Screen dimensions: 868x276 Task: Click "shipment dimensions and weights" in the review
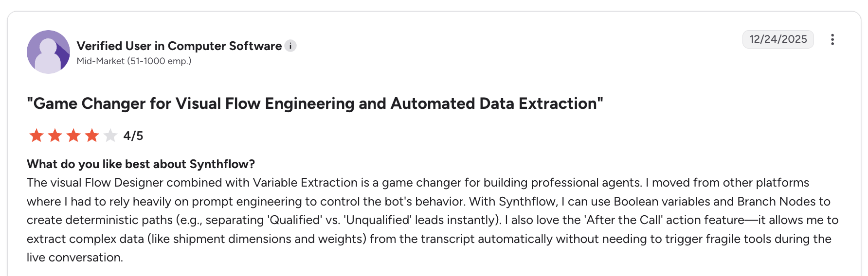[x=268, y=239]
